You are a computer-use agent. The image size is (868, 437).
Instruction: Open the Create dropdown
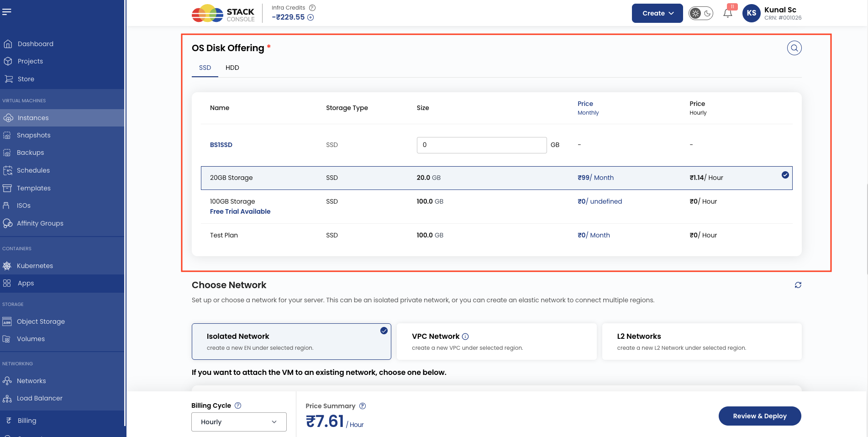pos(657,13)
